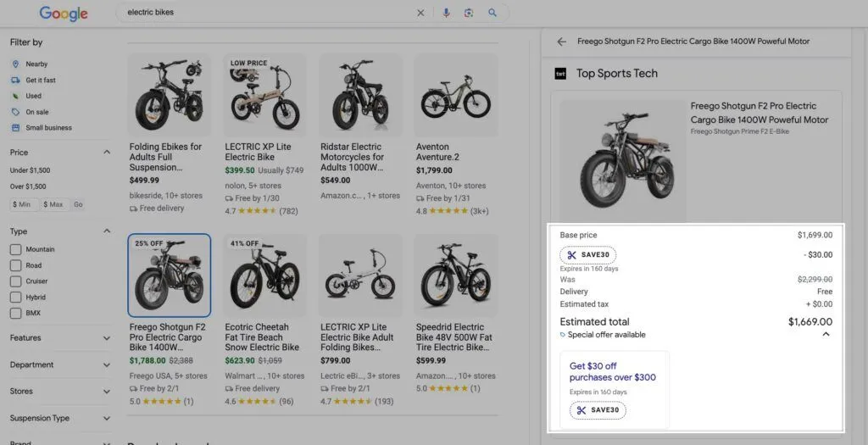Click the Top Sports Tech store logo
868x445 pixels.
click(560, 74)
